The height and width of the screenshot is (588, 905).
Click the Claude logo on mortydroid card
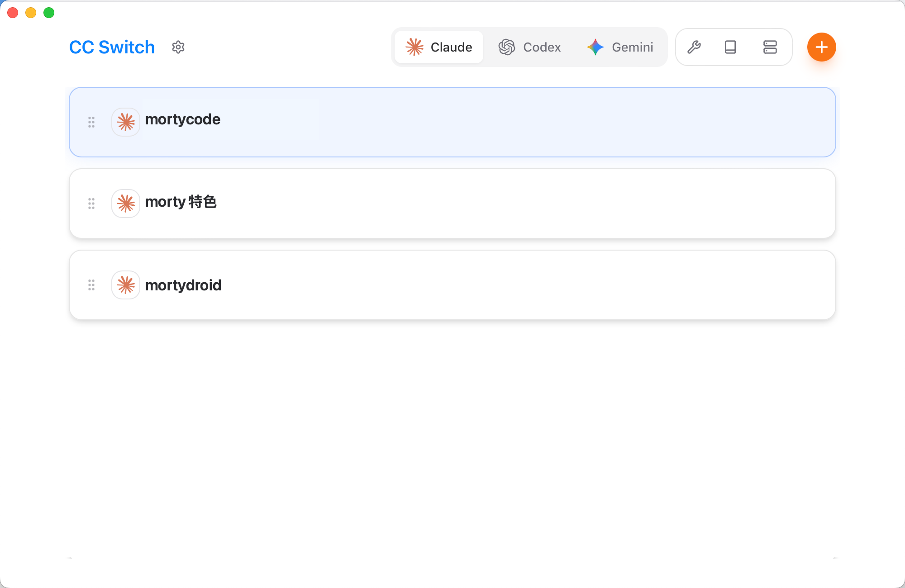click(x=126, y=285)
